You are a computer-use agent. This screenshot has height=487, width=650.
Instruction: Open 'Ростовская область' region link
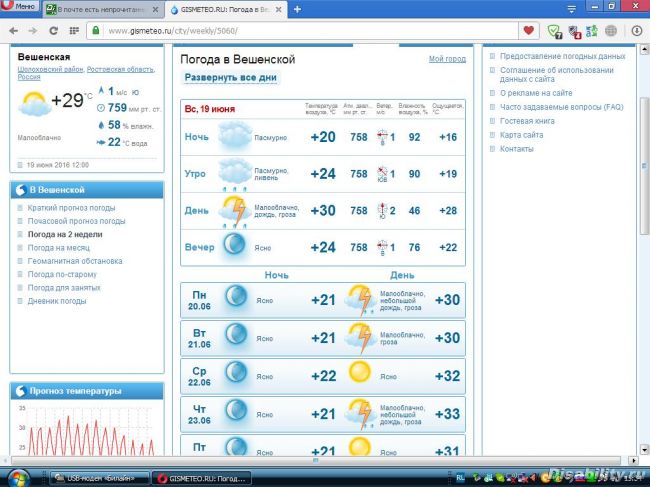click(x=120, y=70)
